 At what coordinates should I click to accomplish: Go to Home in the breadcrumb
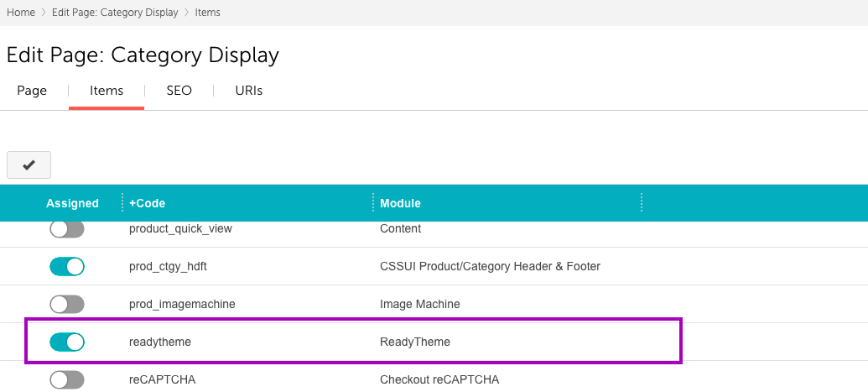[21, 13]
